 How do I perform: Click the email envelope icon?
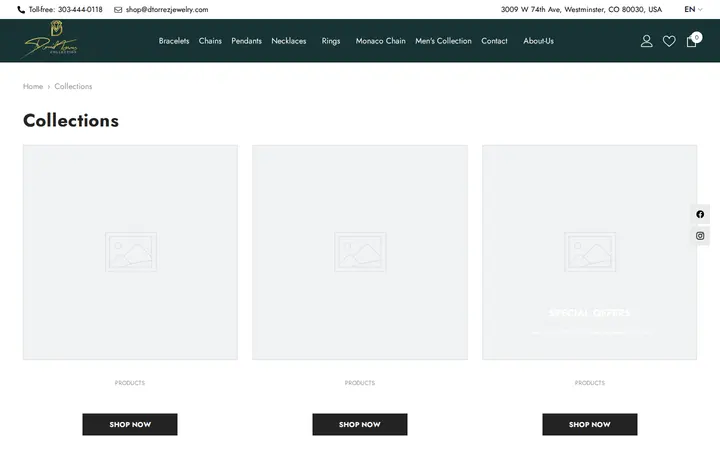click(118, 10)
